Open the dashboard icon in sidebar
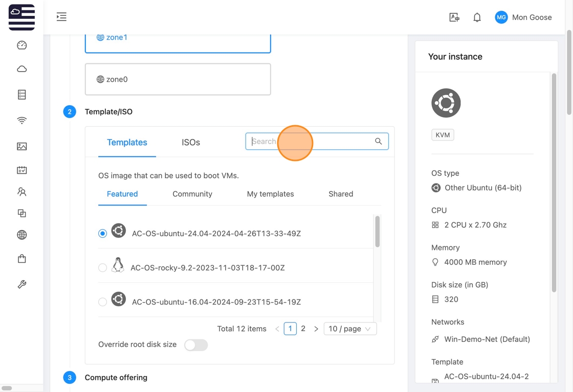 pos(21,45)
